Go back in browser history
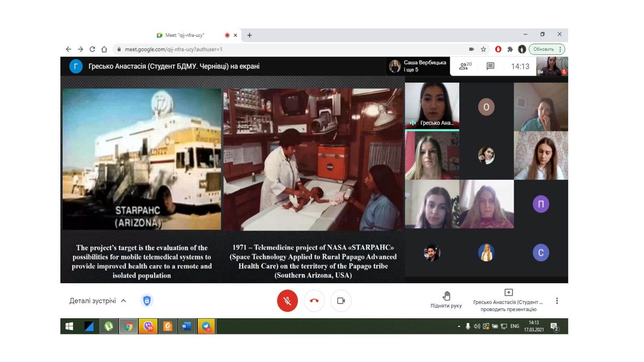The width and height of the screenshot is (644, 362). tap(68, 49)
